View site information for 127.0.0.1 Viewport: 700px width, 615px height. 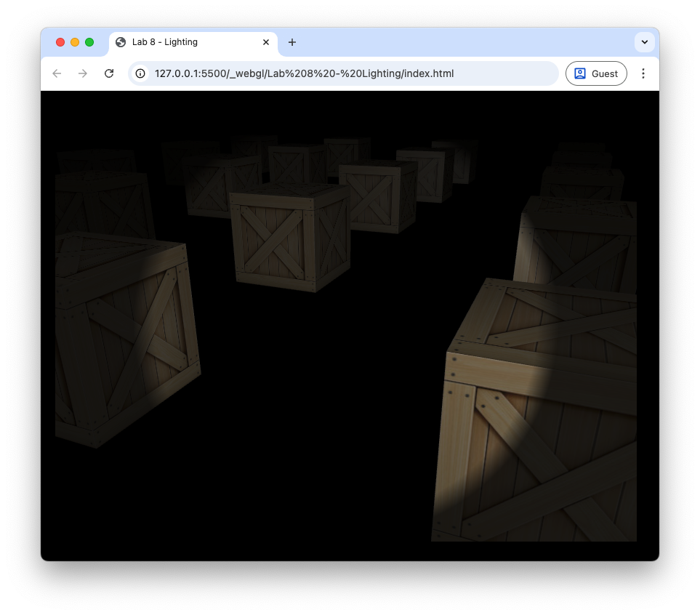(141, 73)
